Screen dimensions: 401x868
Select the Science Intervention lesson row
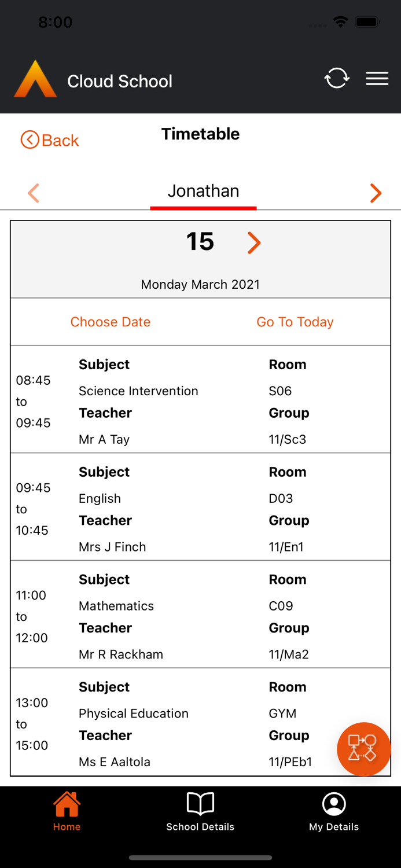pyautogui.click(x=200, y=400)
